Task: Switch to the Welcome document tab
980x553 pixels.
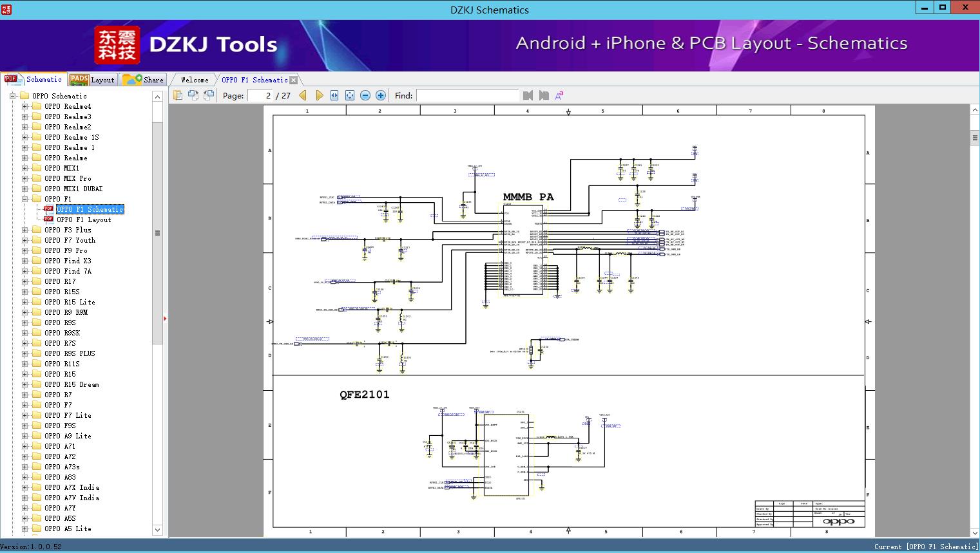Action: coord(195,80)
